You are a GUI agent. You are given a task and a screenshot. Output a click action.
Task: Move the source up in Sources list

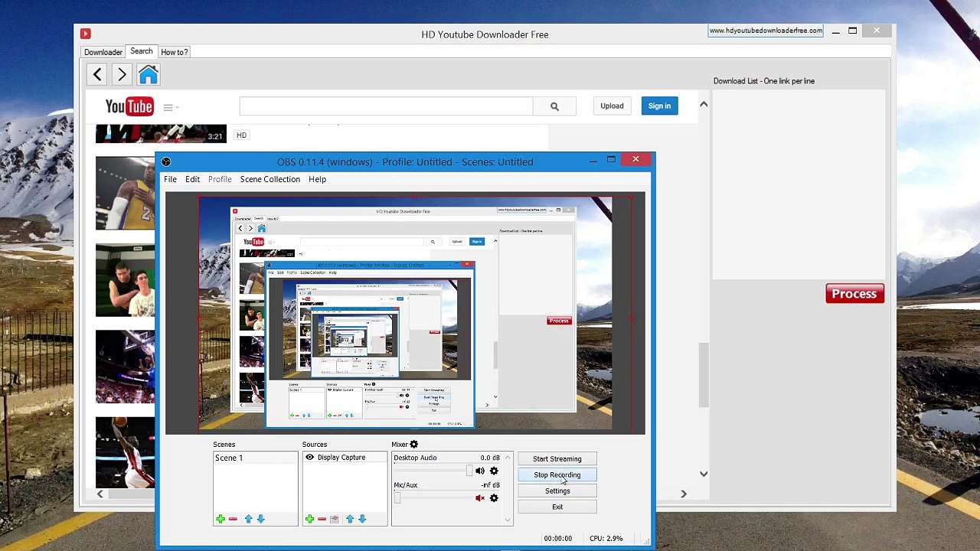350,519
